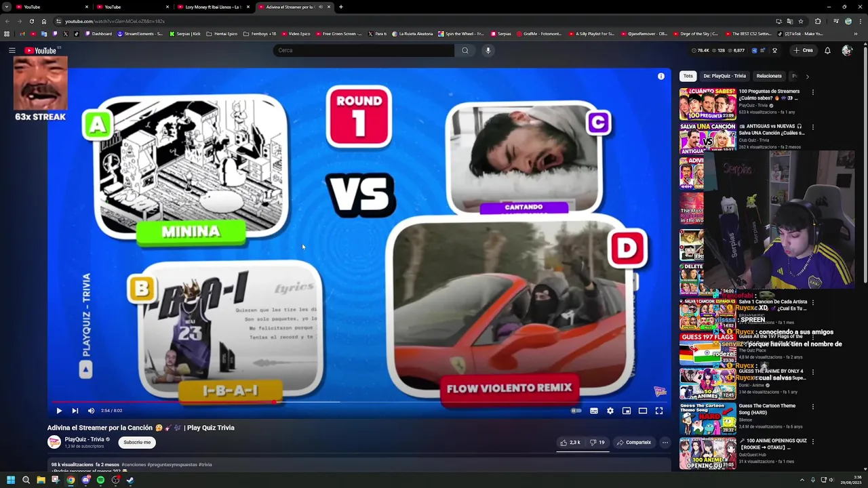Open the Windows Start menu

coord(11,480)
